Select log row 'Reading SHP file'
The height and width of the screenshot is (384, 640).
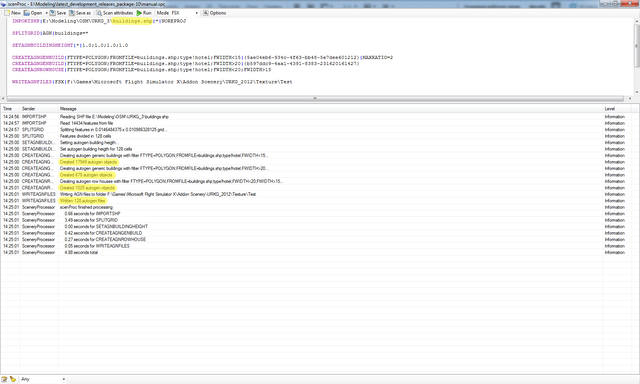tap(320, 117)
